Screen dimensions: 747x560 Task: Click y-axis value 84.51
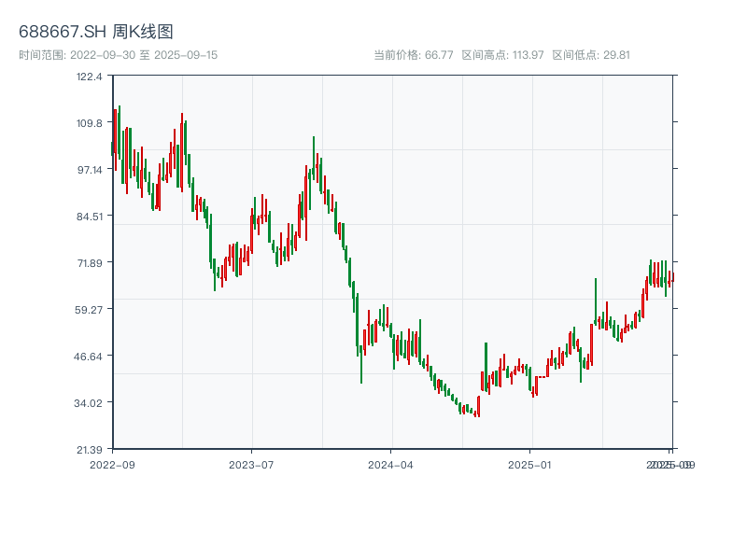(90, 217)
